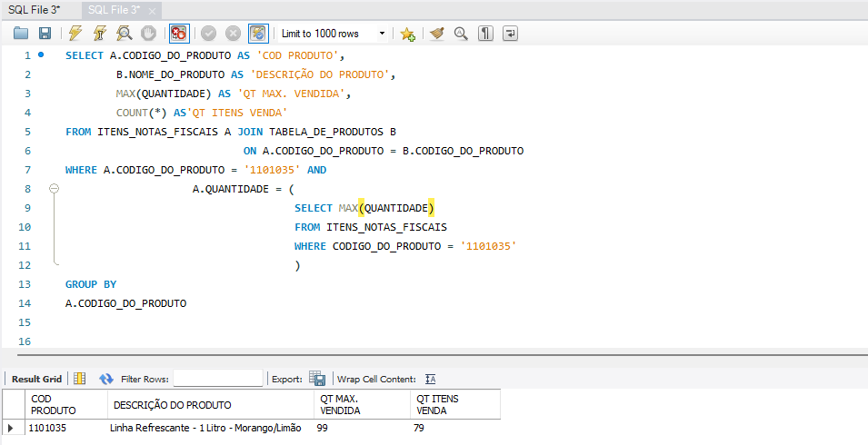Click QT MAX. VENDIDA column header
This screenshot has width=868, height=445.
362,405
